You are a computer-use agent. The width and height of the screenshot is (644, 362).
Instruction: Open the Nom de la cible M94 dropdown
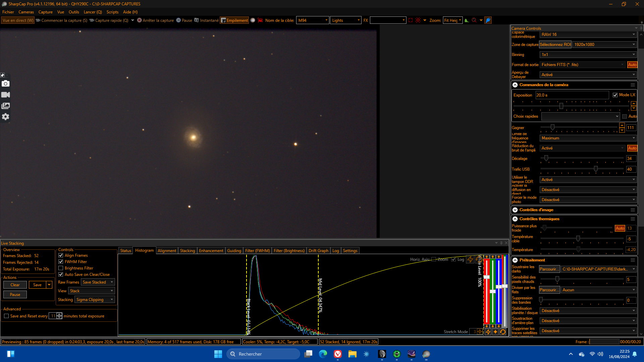[312, 20]
